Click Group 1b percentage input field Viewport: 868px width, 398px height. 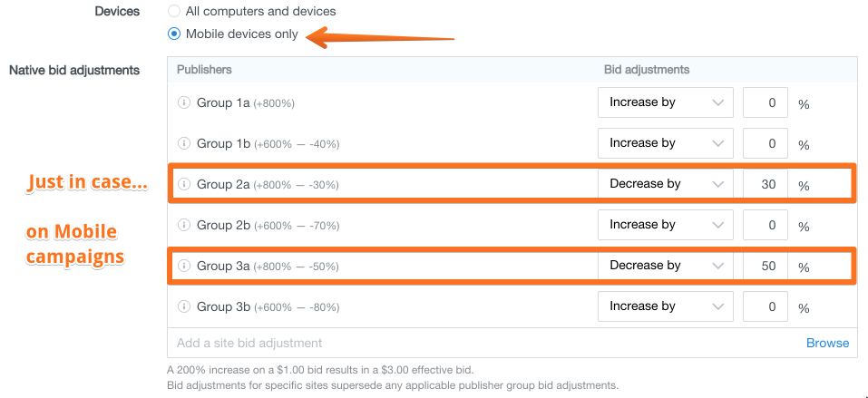(x=766, y=143)
